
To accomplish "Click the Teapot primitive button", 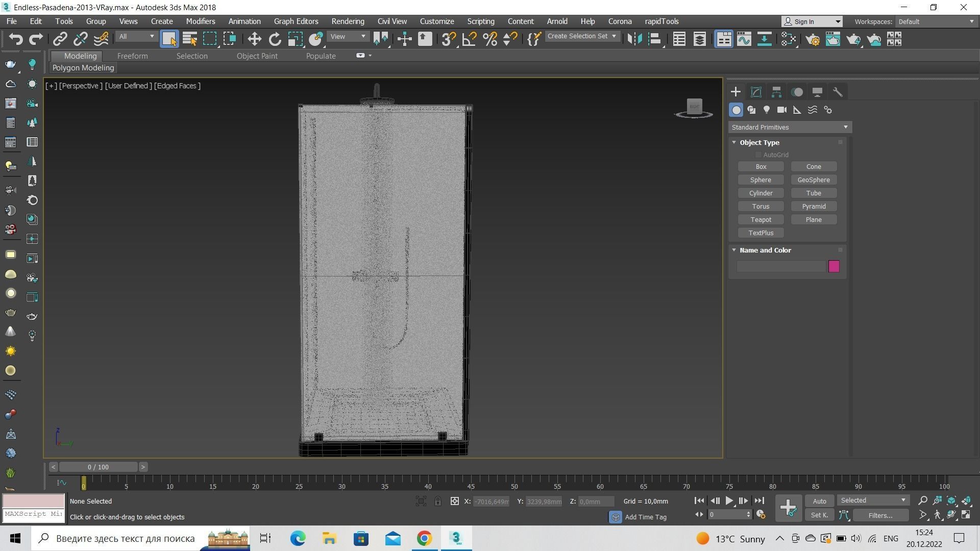I will [x=761, y=220].
